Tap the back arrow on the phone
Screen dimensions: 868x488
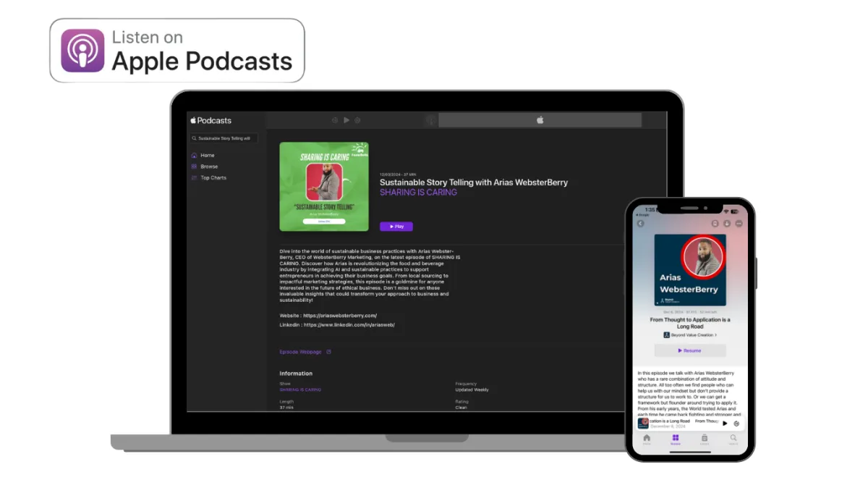(x=640, y=224)
